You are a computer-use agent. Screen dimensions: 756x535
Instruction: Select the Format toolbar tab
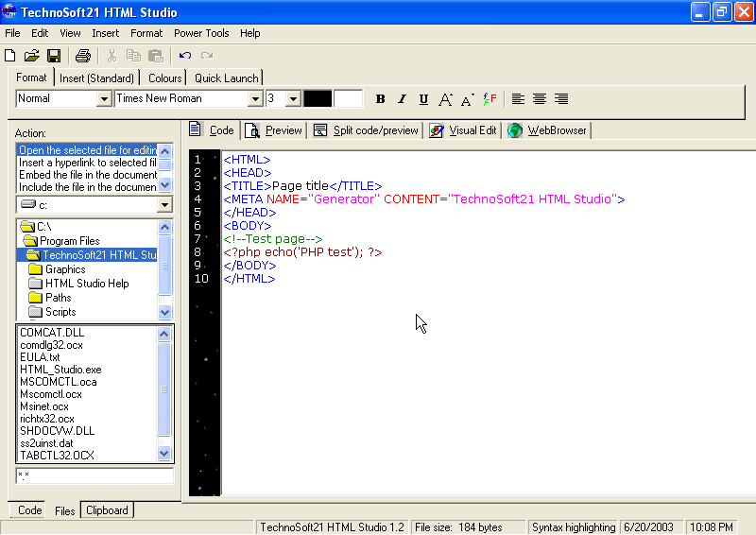tap(31, 78)
